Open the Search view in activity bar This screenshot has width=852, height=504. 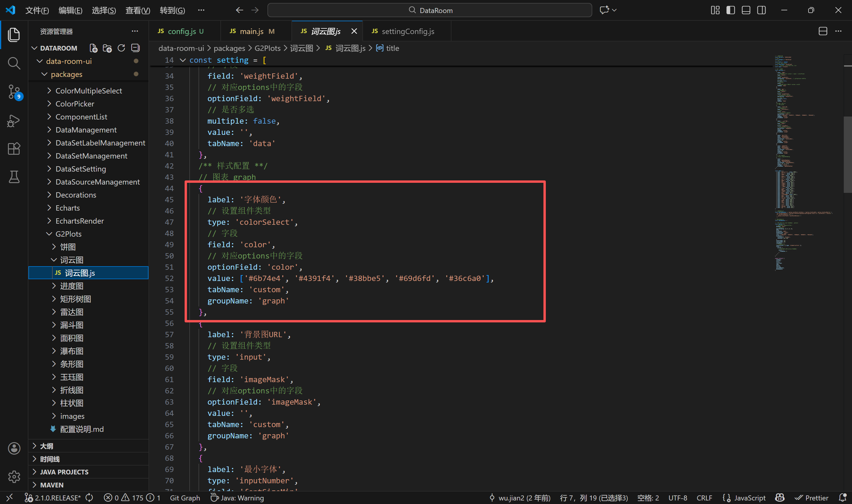point(14,63)
